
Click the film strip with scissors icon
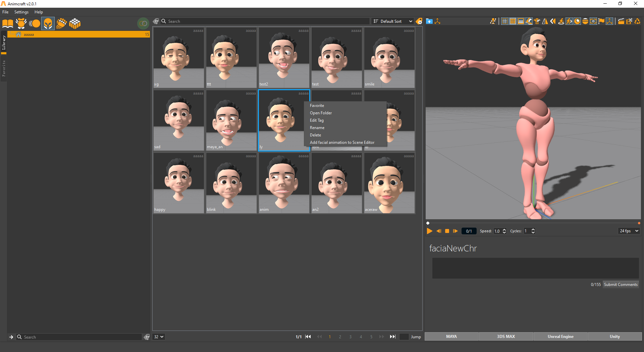click(x=629, y=21)
